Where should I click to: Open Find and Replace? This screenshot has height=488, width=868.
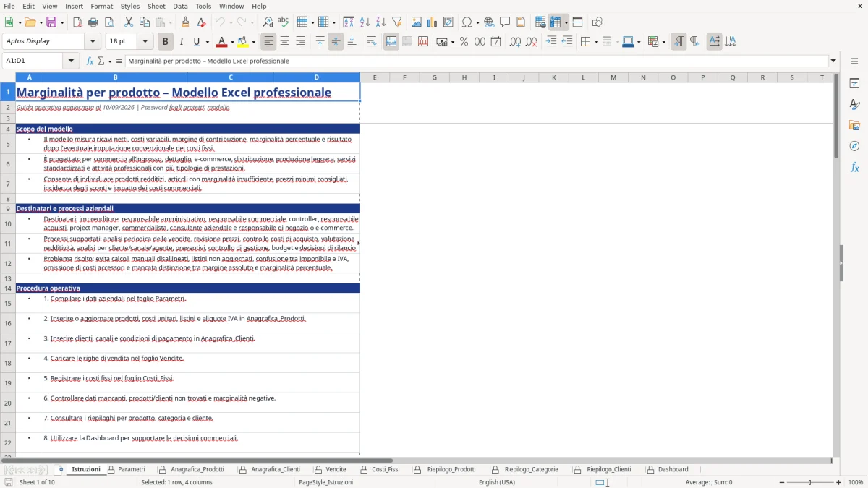coord(268,22)
